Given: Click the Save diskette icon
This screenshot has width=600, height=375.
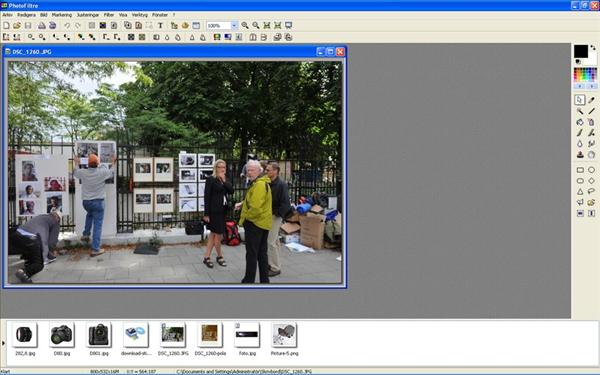Looking at the screenshot, I should [28, 26].
